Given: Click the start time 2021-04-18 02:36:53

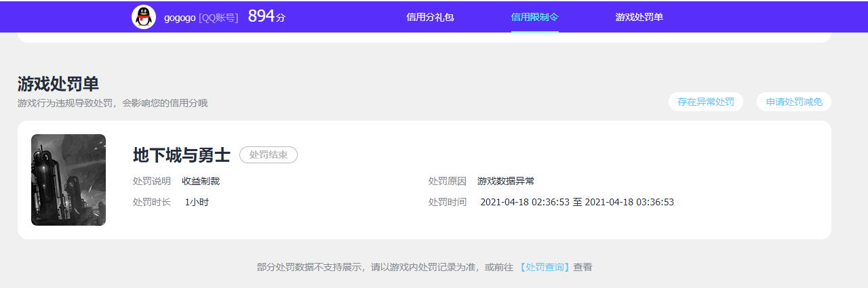Looking at the screenshot, I should pos(525,202).
